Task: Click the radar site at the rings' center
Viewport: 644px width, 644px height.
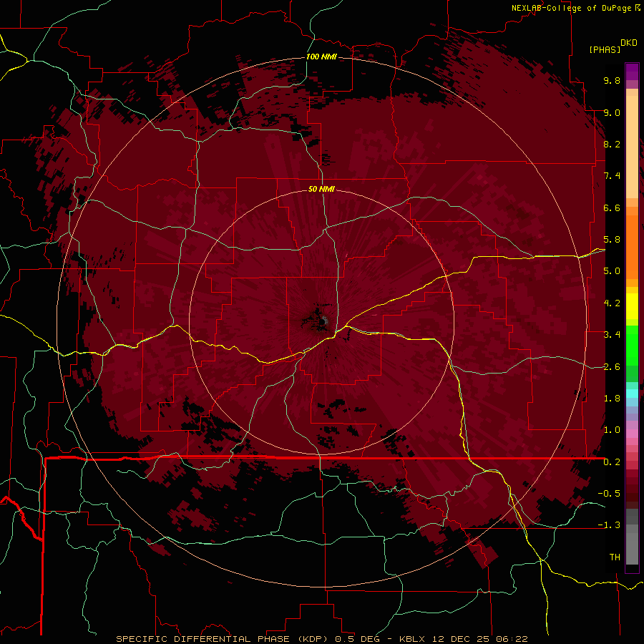Action: click(x=321, y=321)
